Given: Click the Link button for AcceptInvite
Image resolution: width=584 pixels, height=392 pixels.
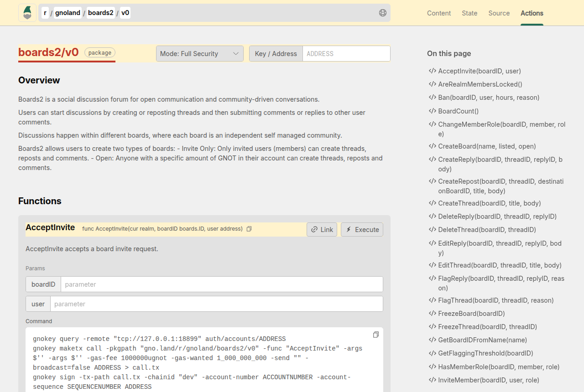Looking at the screenshot, I should (322, 229).
